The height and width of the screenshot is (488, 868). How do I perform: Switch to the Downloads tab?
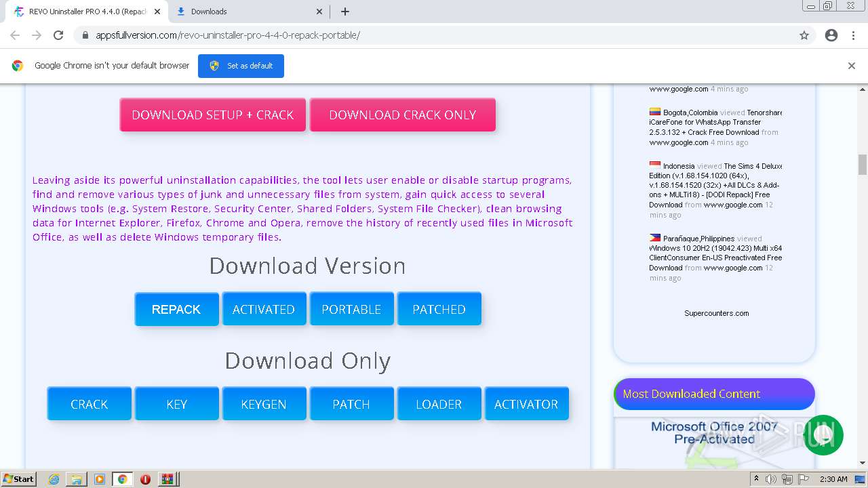[x=249, y=12]
